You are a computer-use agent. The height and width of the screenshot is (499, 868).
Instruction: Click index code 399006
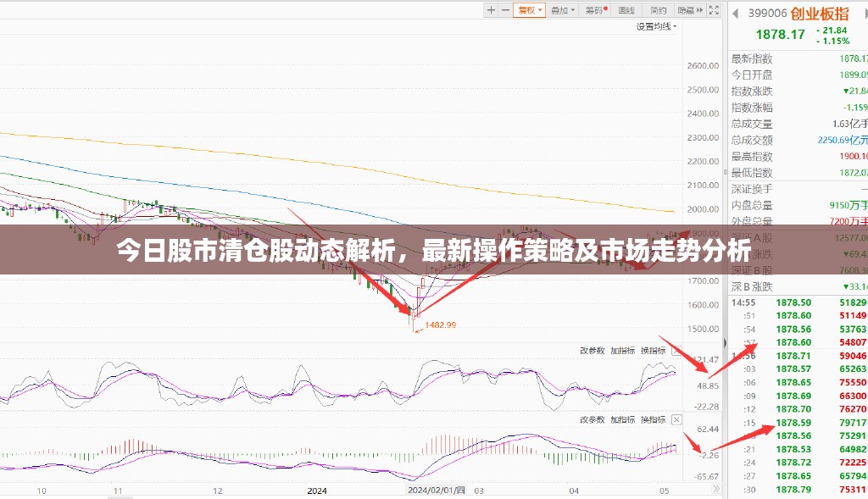point(767,14)
